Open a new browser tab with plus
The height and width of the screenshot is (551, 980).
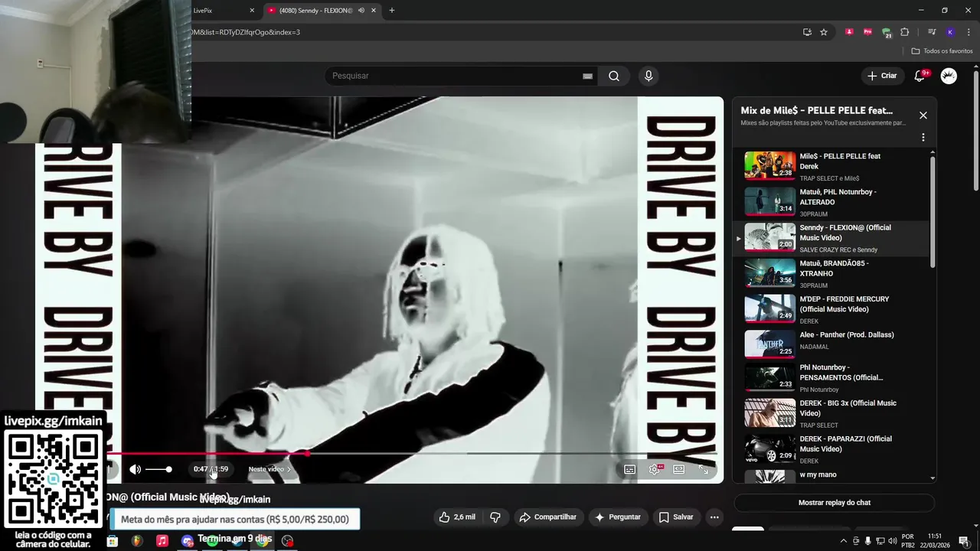point(391,11)
